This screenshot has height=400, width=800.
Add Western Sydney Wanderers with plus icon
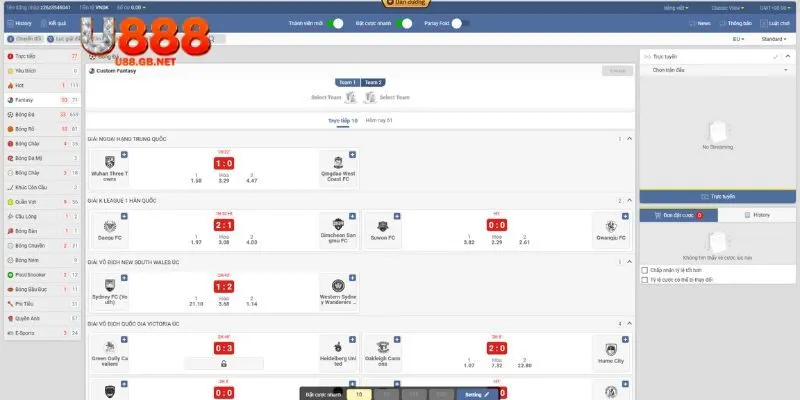click(x=352, y=278)
